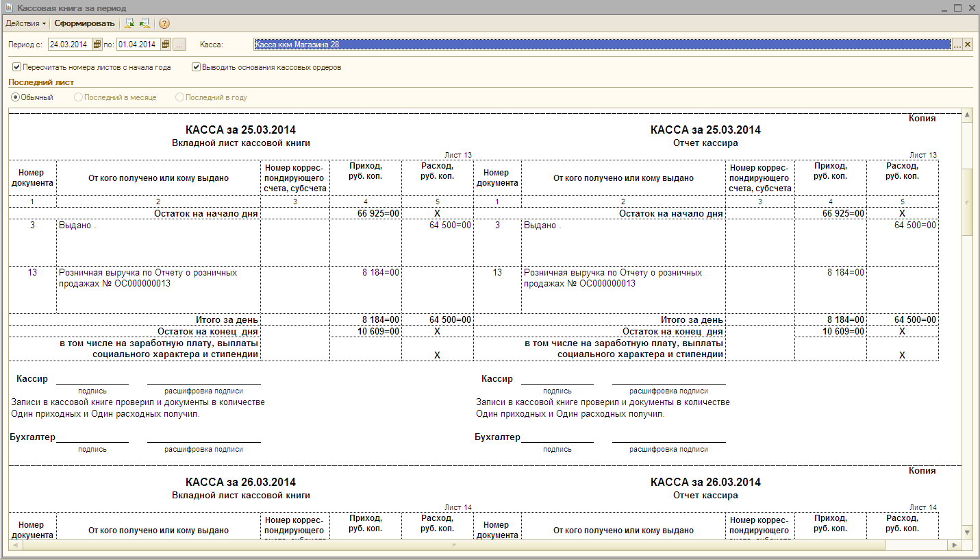980x560 pixels.
Task: Open Касса selection list ellipsis button
Action: 957,45
